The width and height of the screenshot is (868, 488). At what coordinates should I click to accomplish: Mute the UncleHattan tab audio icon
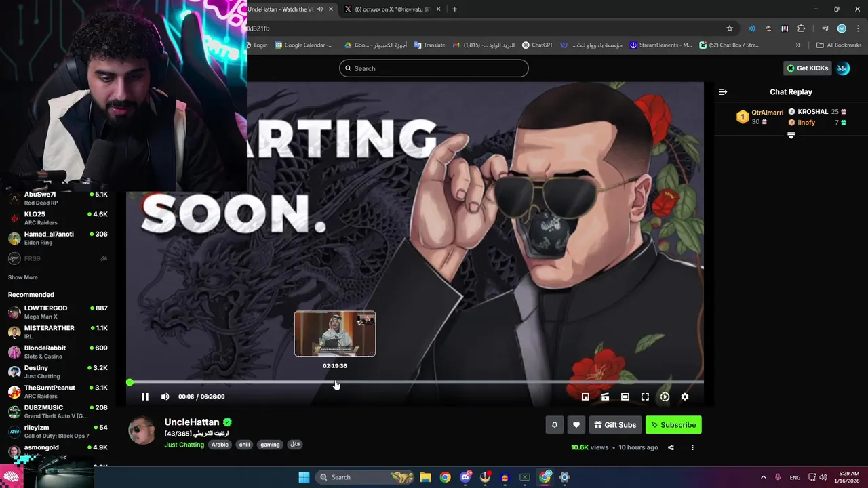coord(319,9)
